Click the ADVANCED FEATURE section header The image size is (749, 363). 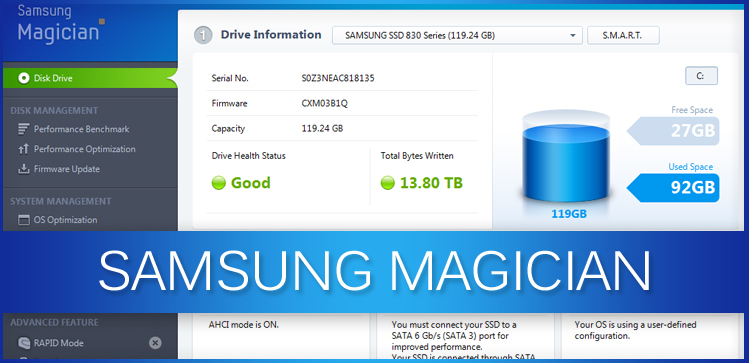(54, 322)
